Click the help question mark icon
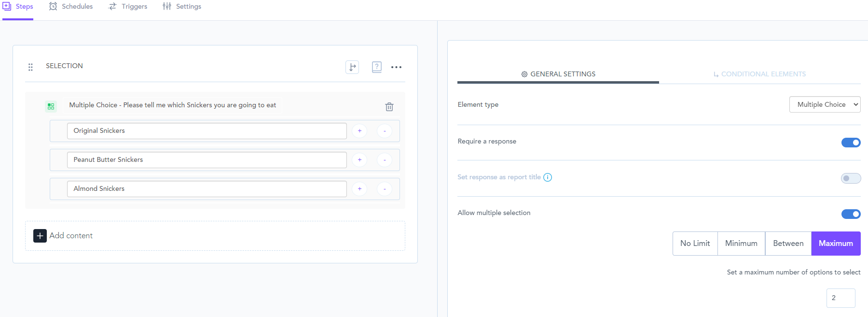Screen dimensions: 868x317 (x=377, y=67)
